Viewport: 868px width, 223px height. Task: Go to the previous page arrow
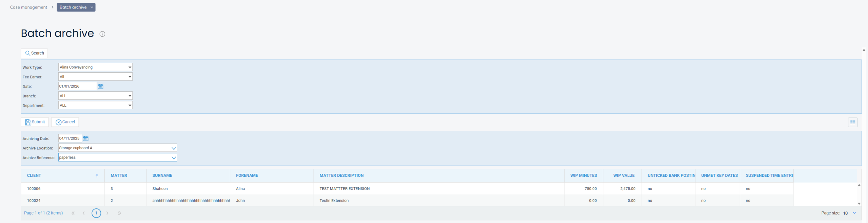pyautogui.click(x=84, y=213)
